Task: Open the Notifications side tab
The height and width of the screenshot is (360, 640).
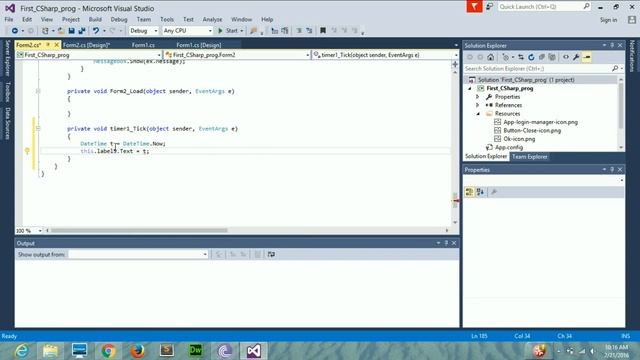Action: point(632,56)
